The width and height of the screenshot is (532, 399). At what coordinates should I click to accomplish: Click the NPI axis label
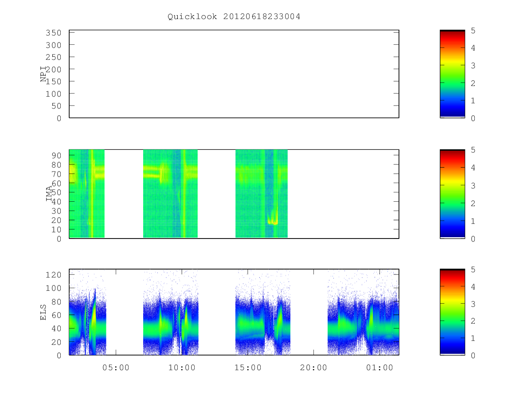click(43, 74)
